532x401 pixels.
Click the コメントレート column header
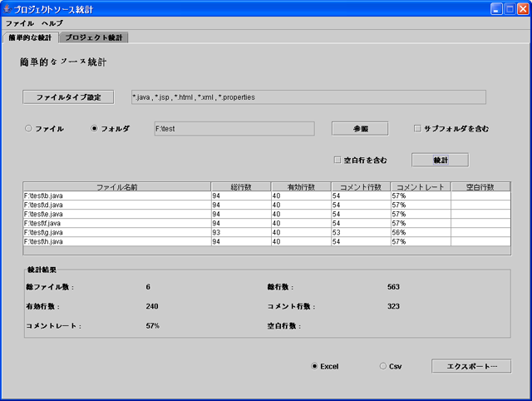coord(421,187)
